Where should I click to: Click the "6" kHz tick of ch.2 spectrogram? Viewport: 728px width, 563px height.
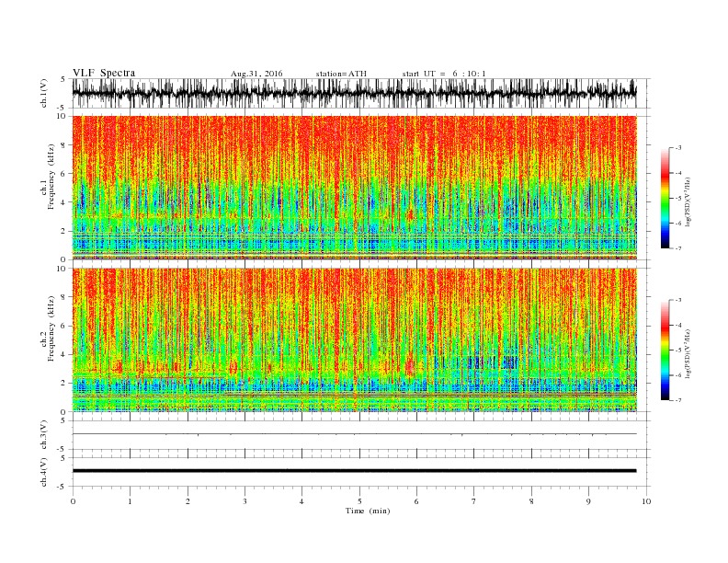(64, 326)
